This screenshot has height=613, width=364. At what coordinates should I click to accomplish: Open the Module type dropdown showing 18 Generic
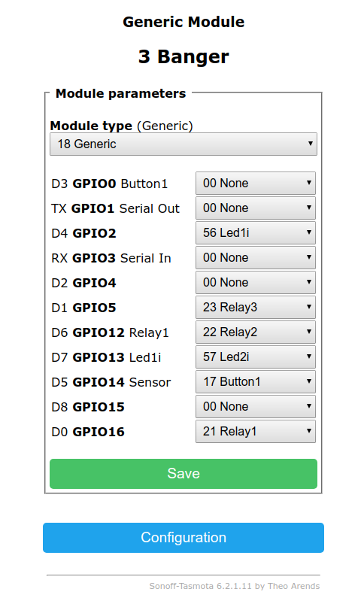[x=184, y=144]
